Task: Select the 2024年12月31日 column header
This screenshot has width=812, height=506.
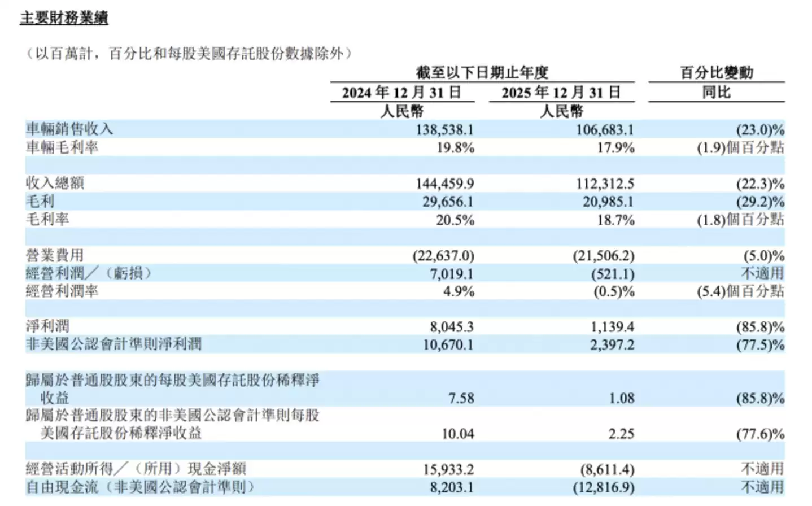Action: [x=401, y=92]
